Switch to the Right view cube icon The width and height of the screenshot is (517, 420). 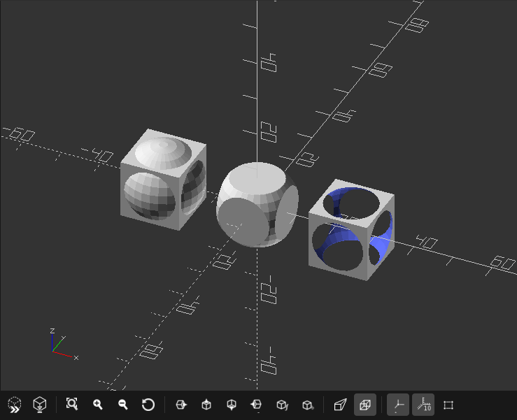(181, 405)
